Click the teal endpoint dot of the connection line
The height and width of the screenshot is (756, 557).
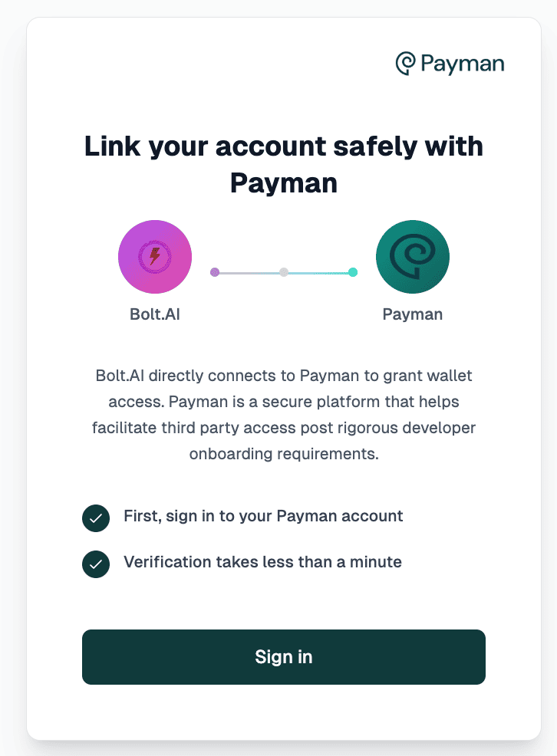click(x=352, y=271)
